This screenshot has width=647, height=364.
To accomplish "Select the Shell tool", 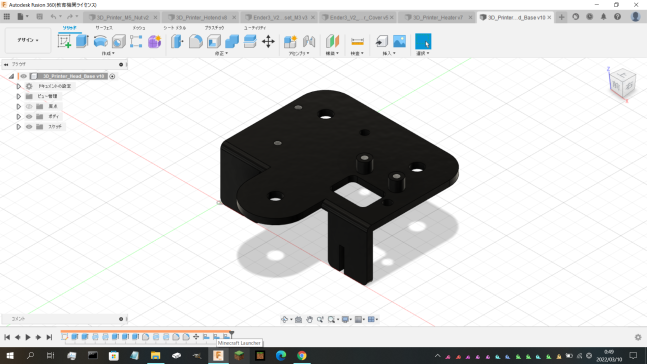I will pos(214,41).
